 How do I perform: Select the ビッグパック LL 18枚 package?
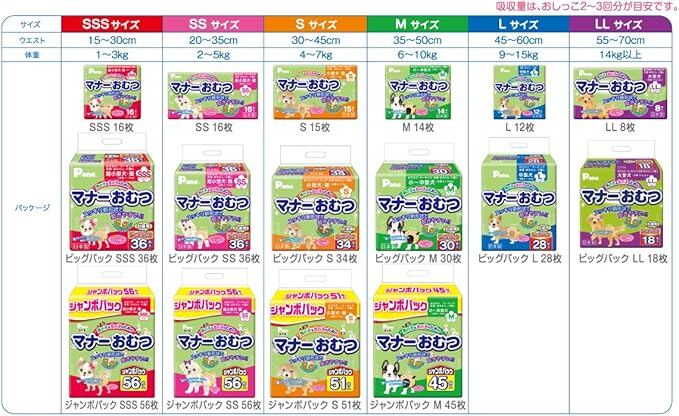tap(621, 194)
